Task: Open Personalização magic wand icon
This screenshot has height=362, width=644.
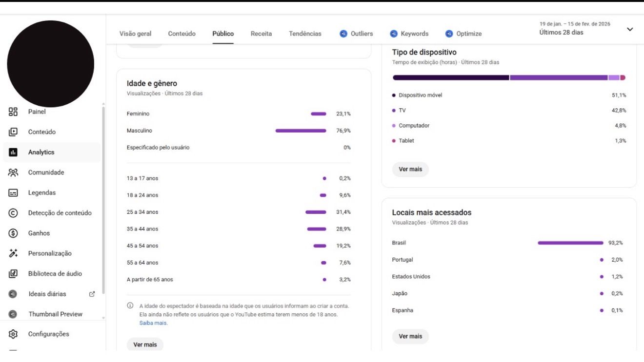Action: [13, 253]
